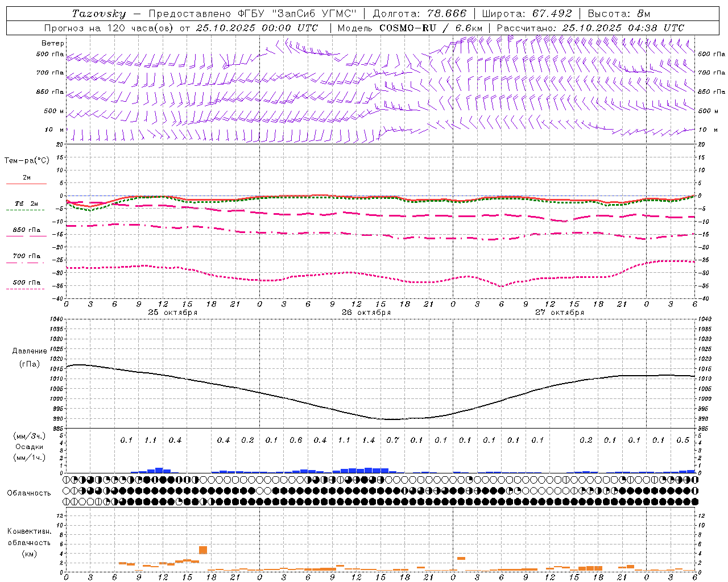Click the "Облачность" cloud cover label
Screen dimensions: 728x582
click(29, 493)
